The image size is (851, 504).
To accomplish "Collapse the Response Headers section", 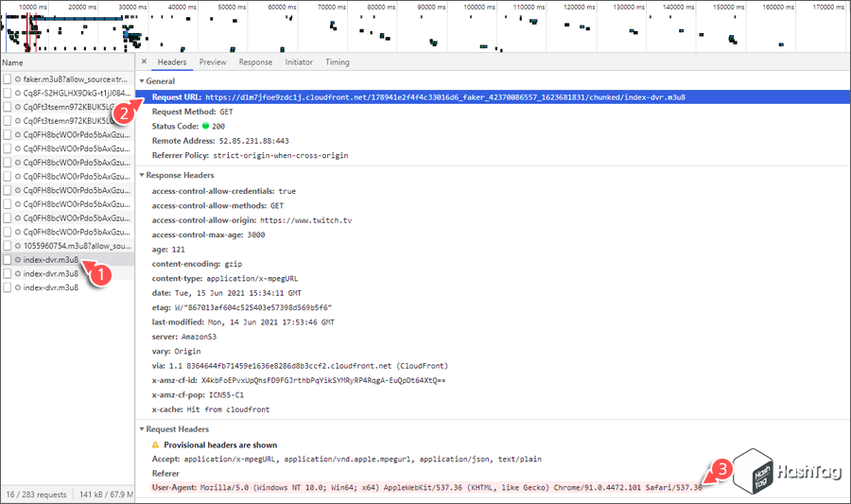I will coord(142,175).
